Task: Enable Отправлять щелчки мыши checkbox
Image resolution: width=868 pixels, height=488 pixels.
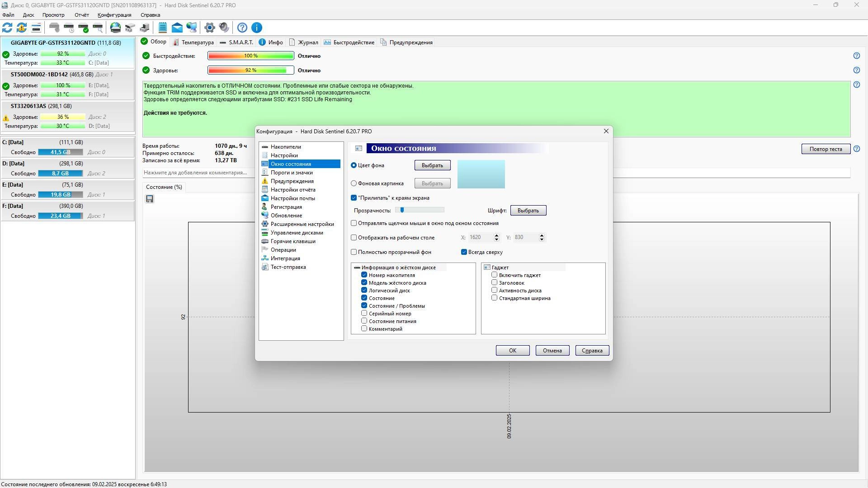Action: (354, 223)
